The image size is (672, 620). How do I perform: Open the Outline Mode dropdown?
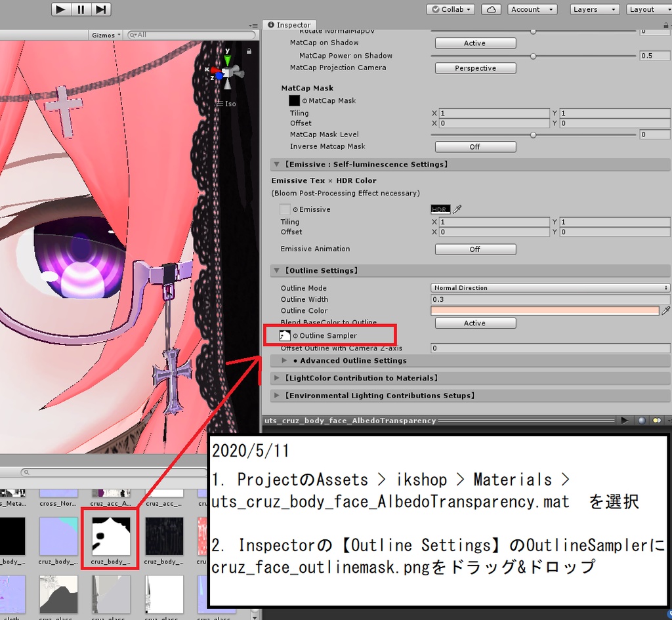(x=550, y=287)
